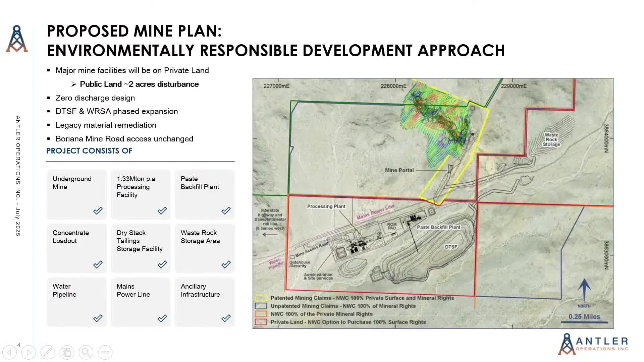Click the checkmark on Water Pipeline card

coord(98,318)
